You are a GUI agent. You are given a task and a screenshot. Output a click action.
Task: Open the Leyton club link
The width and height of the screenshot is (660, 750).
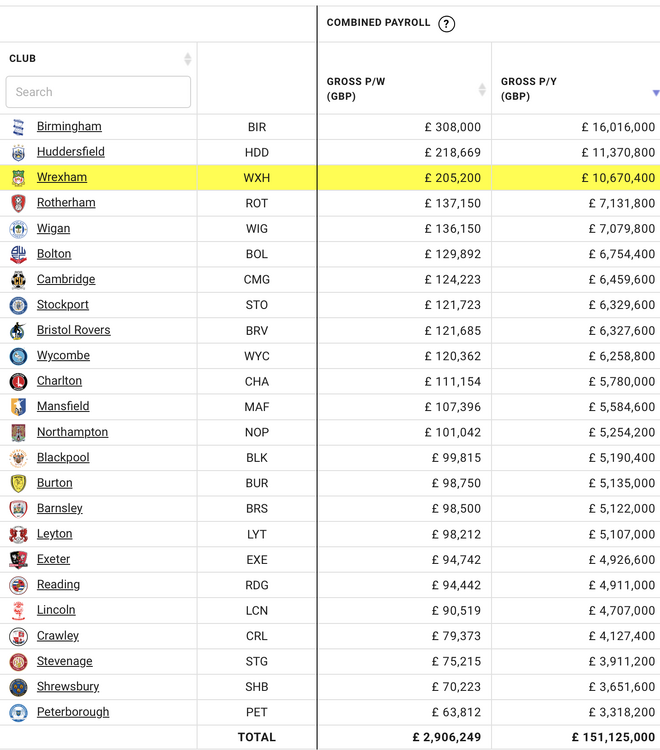click(54, 534)
